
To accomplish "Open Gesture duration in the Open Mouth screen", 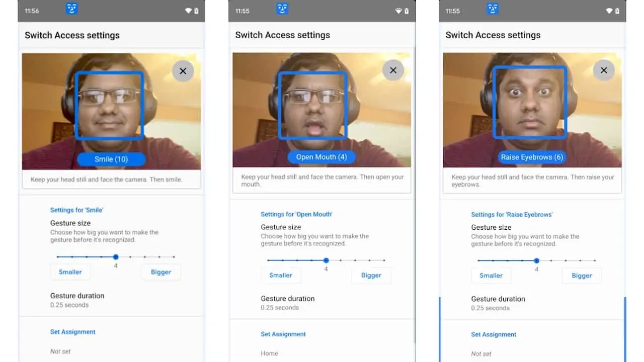I will click(x=321, y=303).
